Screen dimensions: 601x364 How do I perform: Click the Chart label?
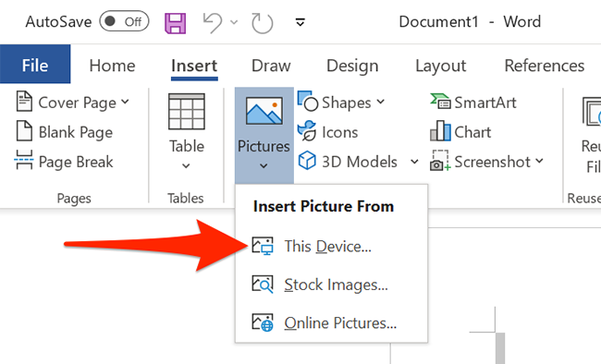[x=472, y=132]
